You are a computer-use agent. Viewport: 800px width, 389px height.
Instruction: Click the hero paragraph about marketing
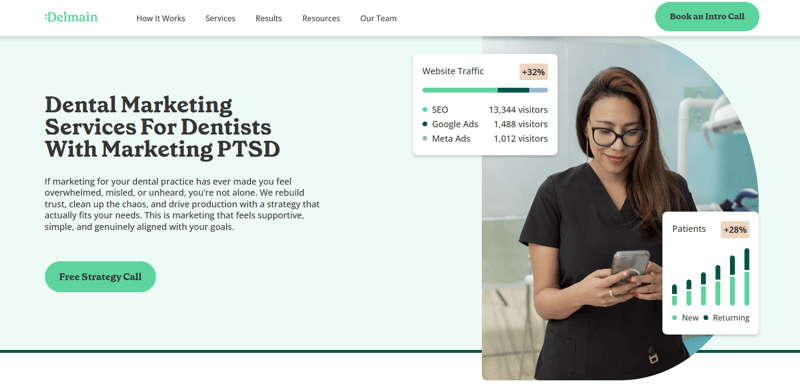coord(182,204)
